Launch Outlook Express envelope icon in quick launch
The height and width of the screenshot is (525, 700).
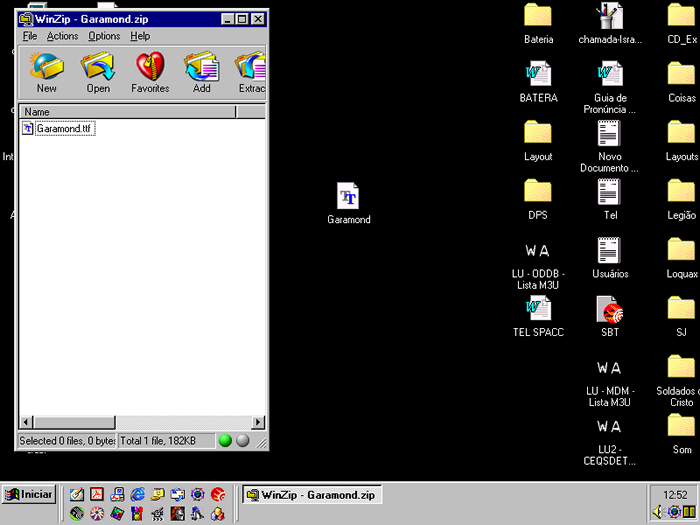pos(178,494)
